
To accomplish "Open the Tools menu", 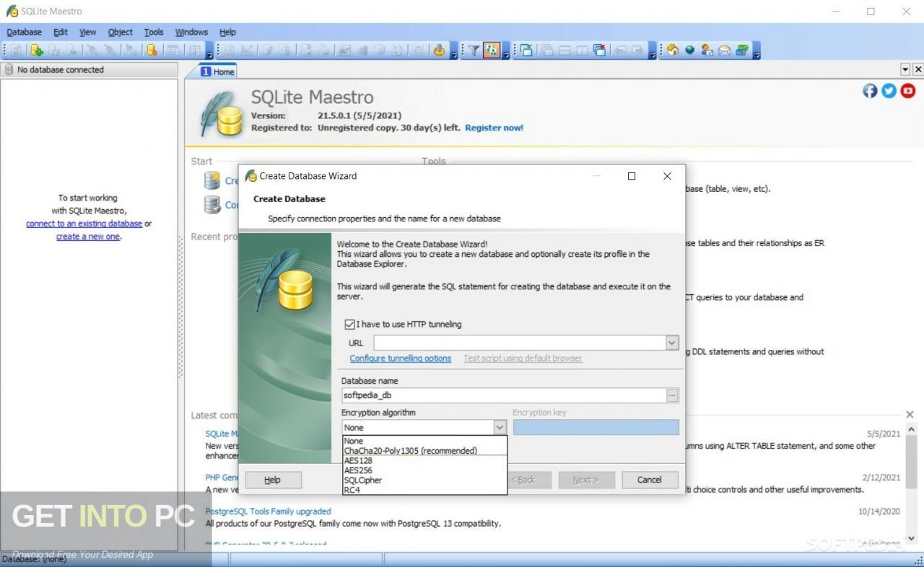I will click(154, 32).
